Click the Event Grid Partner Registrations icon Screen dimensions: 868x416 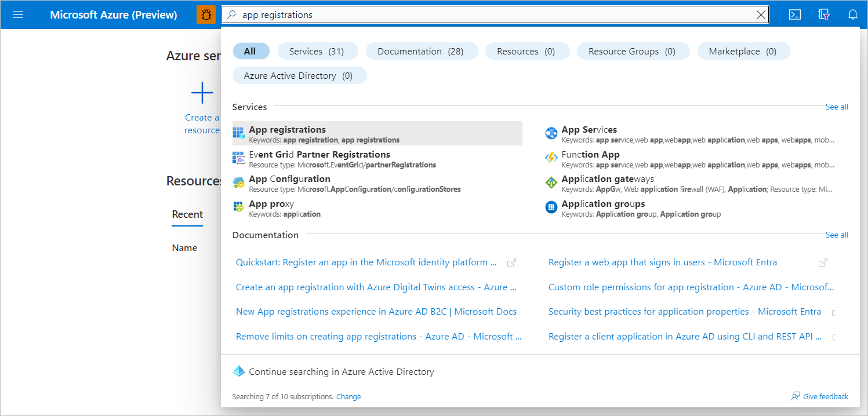(x=239, y=159)
